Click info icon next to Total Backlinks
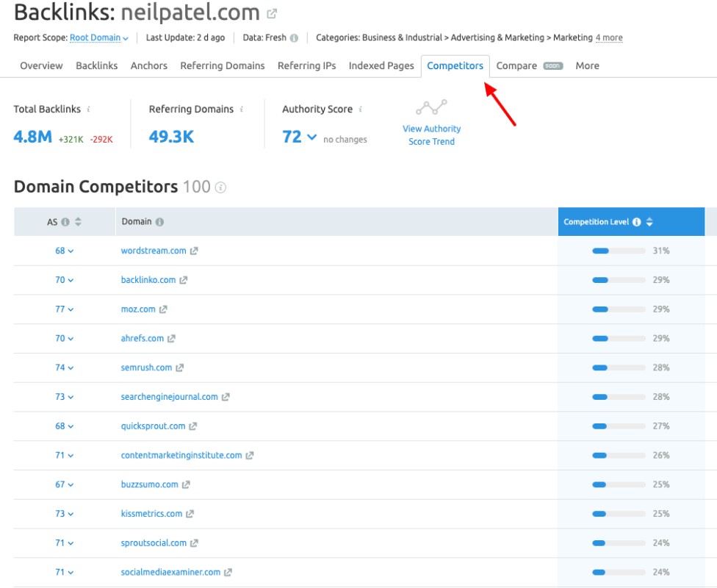The image size is (717, 588). [x=88, y=109]
